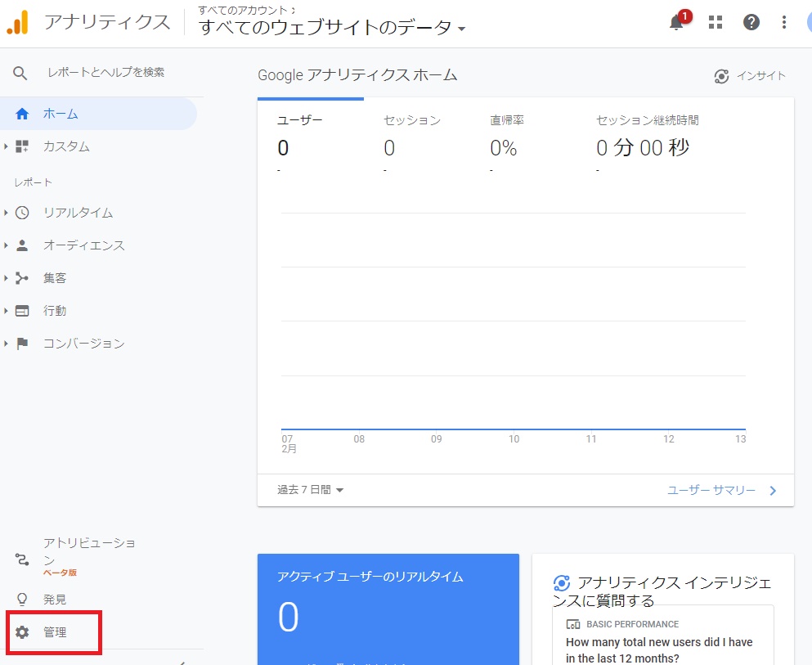Expand the 行動 section arrow
Image resolution: width=812 pixels, height=665 pixels.
[x=6, y=311]
